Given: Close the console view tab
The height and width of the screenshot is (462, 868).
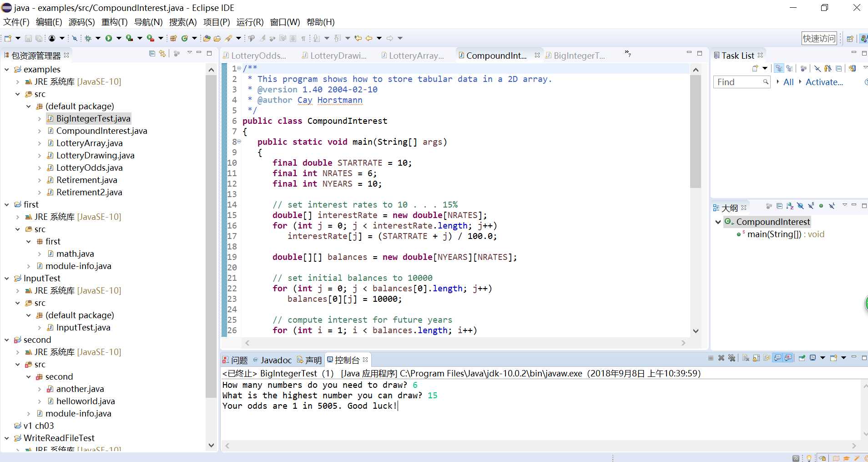Looking at the screenshot, I should (365, 360).
